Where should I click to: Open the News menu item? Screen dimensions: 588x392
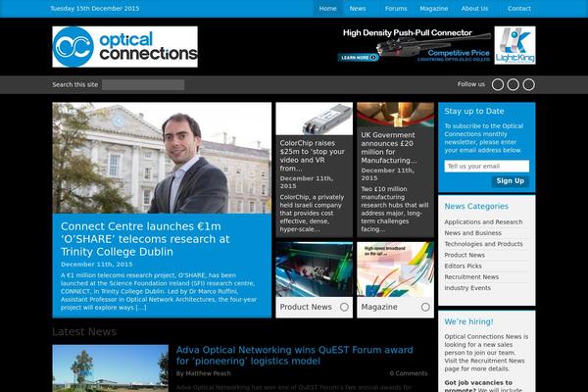[x=358, y=8]
